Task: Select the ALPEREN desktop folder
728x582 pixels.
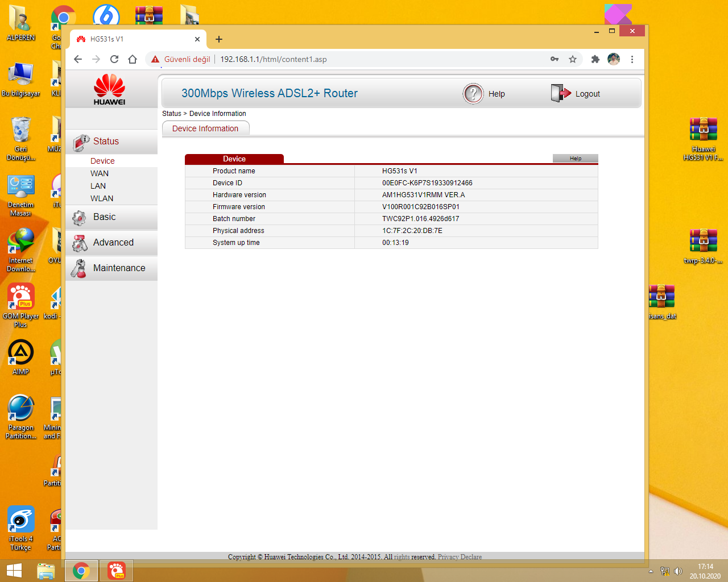Action: 20,24
